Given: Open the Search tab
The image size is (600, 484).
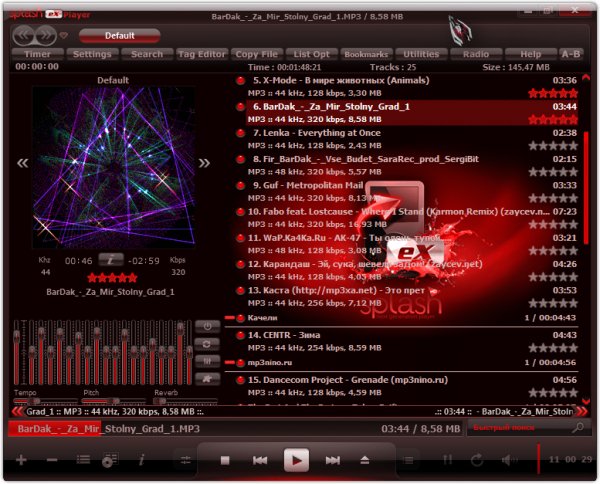Looking at the screenshot, I should tap(147, 54).
